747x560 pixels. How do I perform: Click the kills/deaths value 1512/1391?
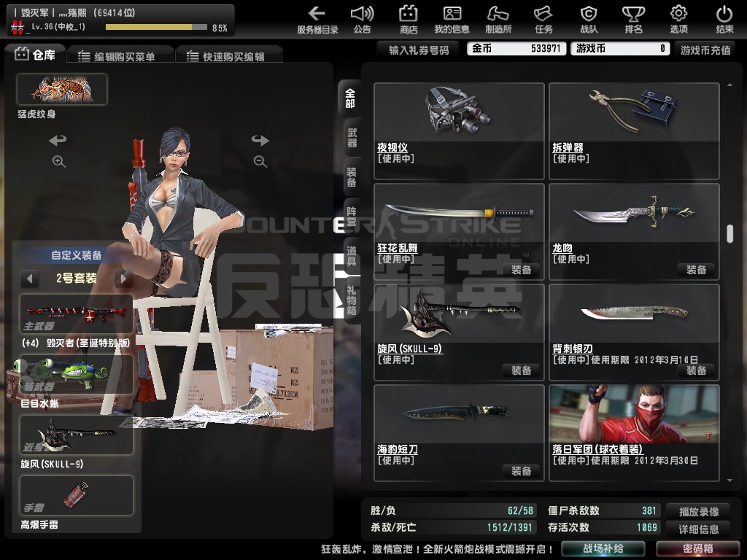pos(509,527)
